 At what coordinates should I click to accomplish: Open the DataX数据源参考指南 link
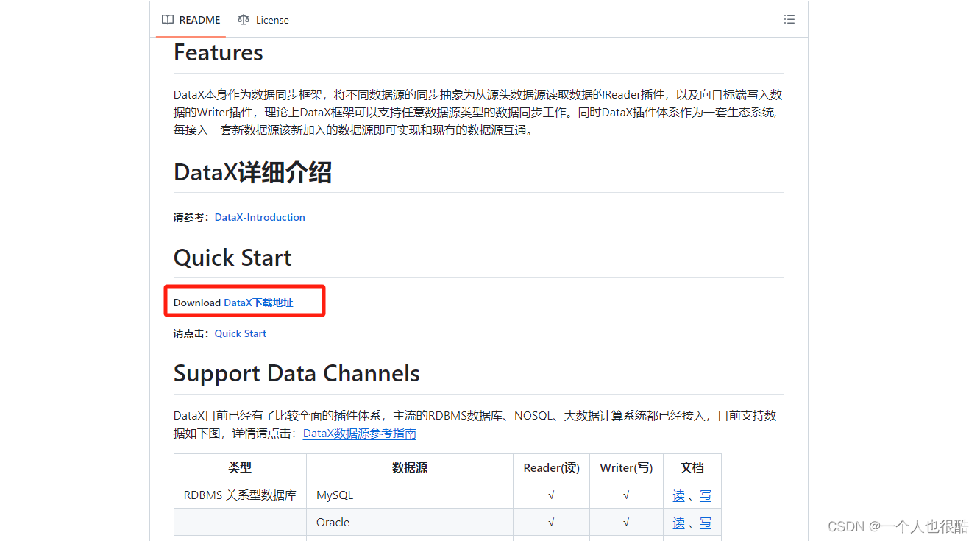click(360, 434)
